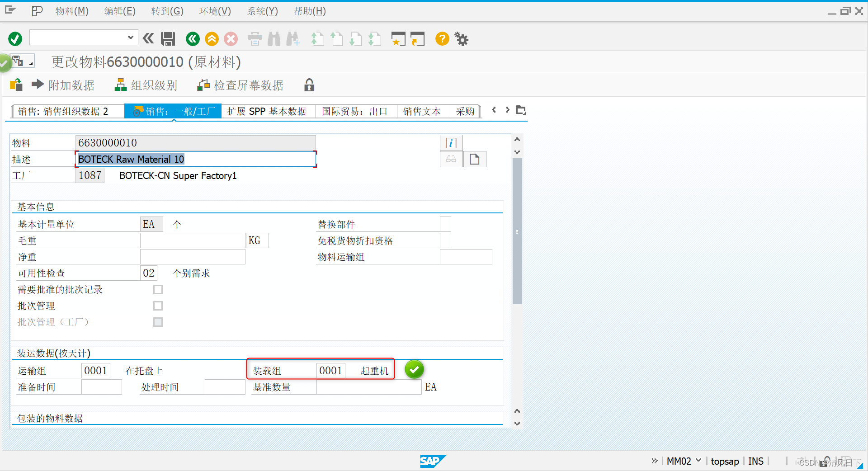Click the Find binoculars icon

point(274,39)
